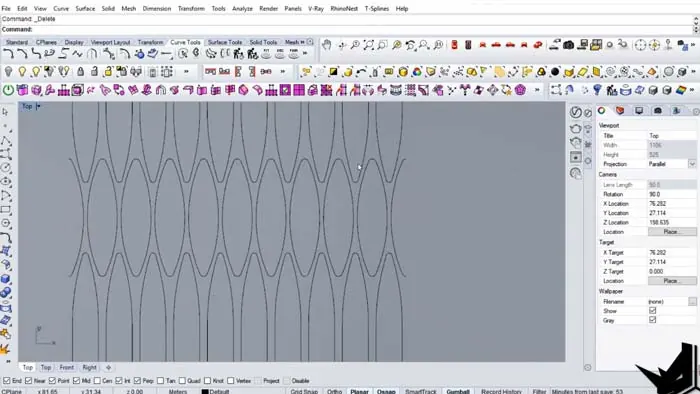The height and width of the screenshot is (394, 700).
Task: Switch to the Solid Tools toolbar tab
Action: click(x=263, y=42)
